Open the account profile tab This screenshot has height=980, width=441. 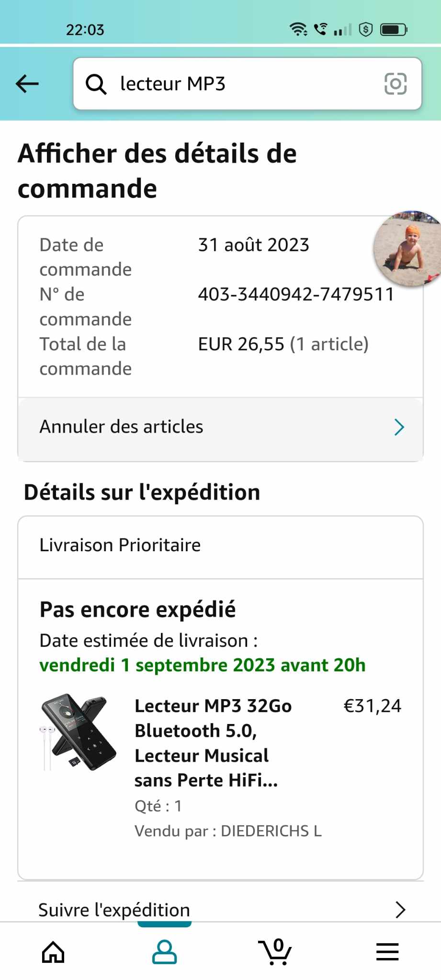click(164, 951)
